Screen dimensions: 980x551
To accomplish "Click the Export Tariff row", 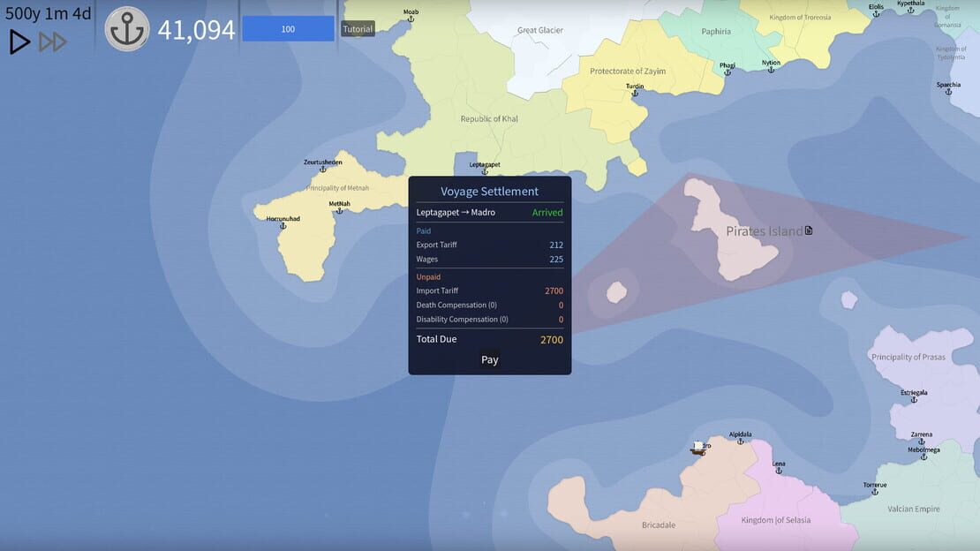I will pos(489,245).
